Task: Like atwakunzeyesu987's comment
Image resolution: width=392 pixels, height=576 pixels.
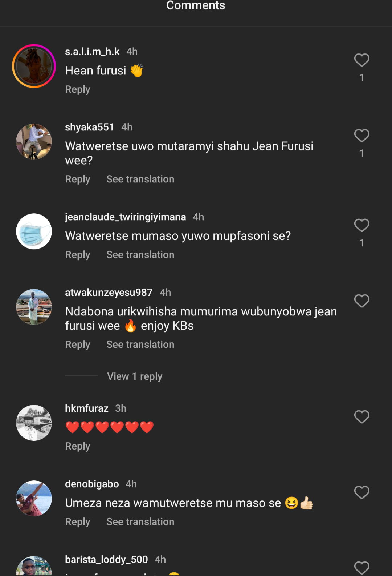Action: pos(362,301)
